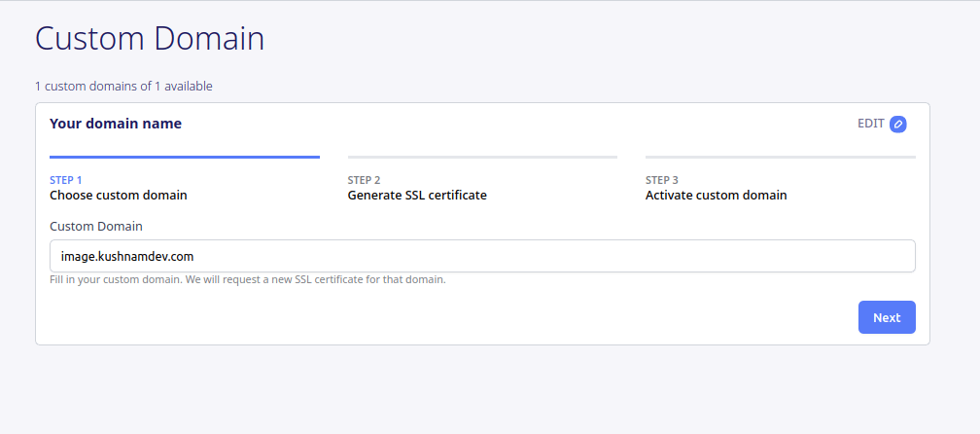Click the Custom Domain field label
980x434 pixels.
pyautogui.click(x=96, y=226)
